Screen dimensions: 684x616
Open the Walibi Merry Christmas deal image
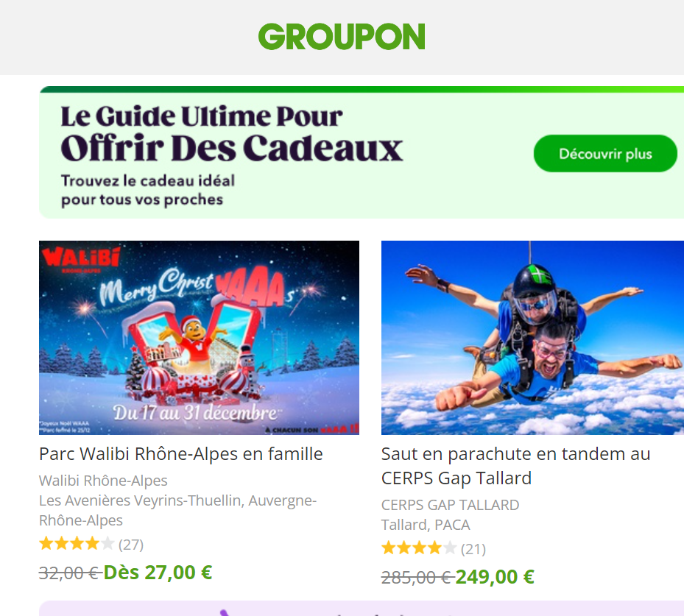click(x=199, y=337)
